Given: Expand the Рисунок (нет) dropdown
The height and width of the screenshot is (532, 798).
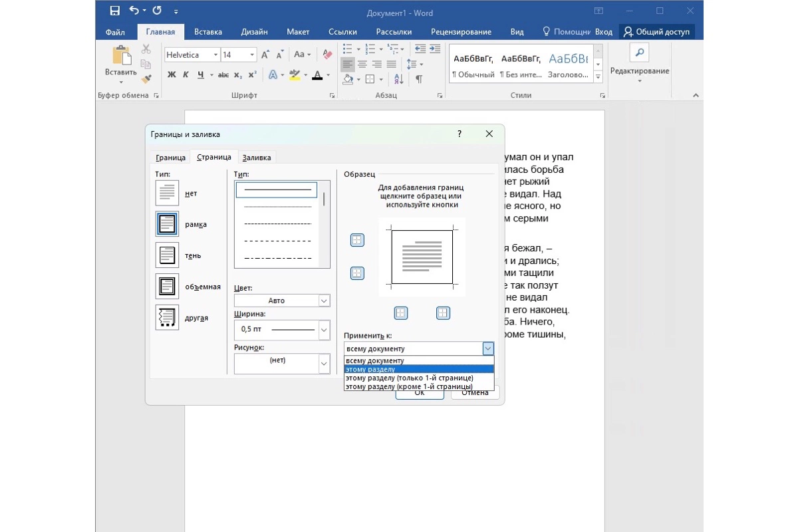Looking at the screenshot, I should [x=324, y=363].
